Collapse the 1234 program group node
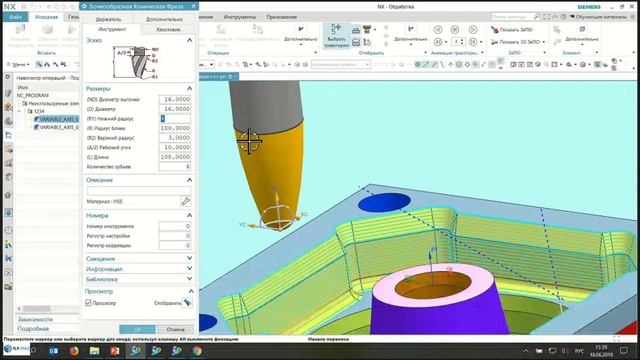640x360 pixels. pyautogui.click(x=19, y=111)
